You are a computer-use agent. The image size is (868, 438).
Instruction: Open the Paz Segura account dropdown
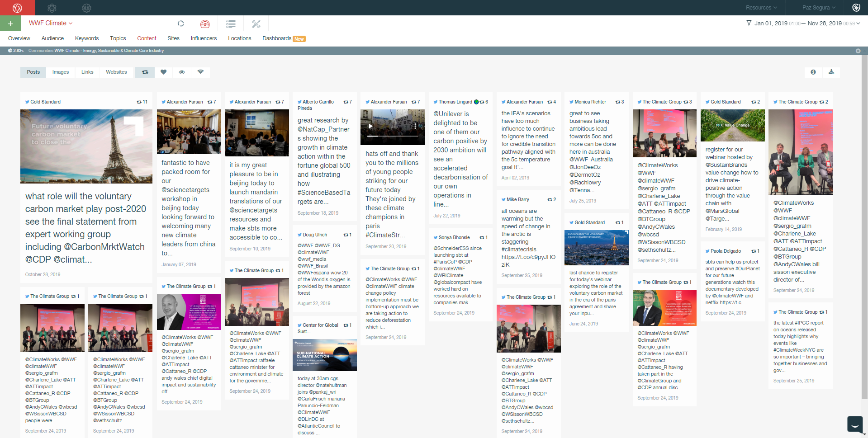pos(819,8)
